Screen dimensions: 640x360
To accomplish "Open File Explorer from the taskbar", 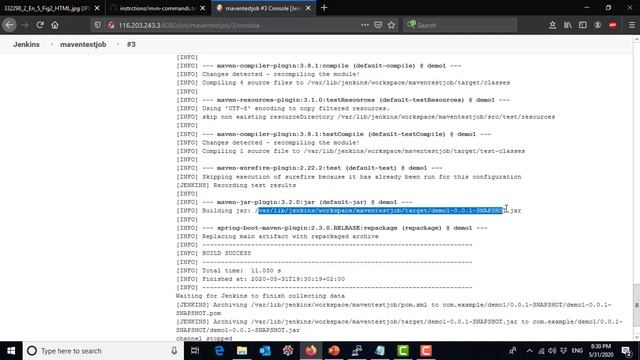I will [242, 351].
